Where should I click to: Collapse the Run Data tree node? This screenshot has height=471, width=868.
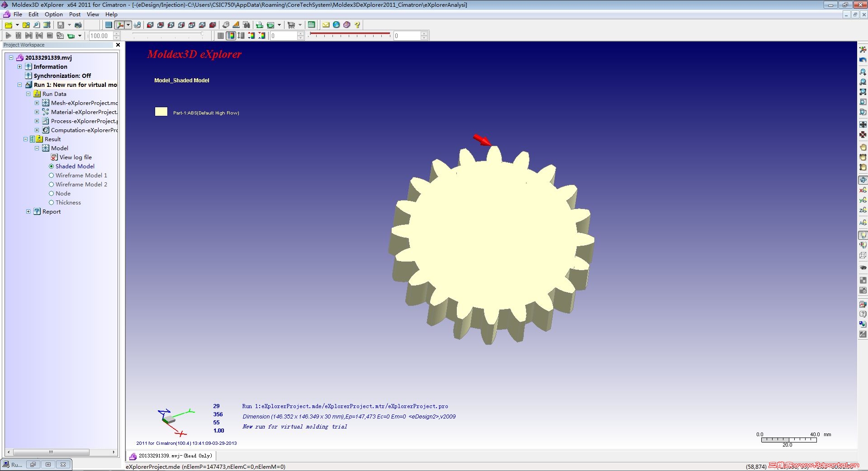tap(28, 94)
